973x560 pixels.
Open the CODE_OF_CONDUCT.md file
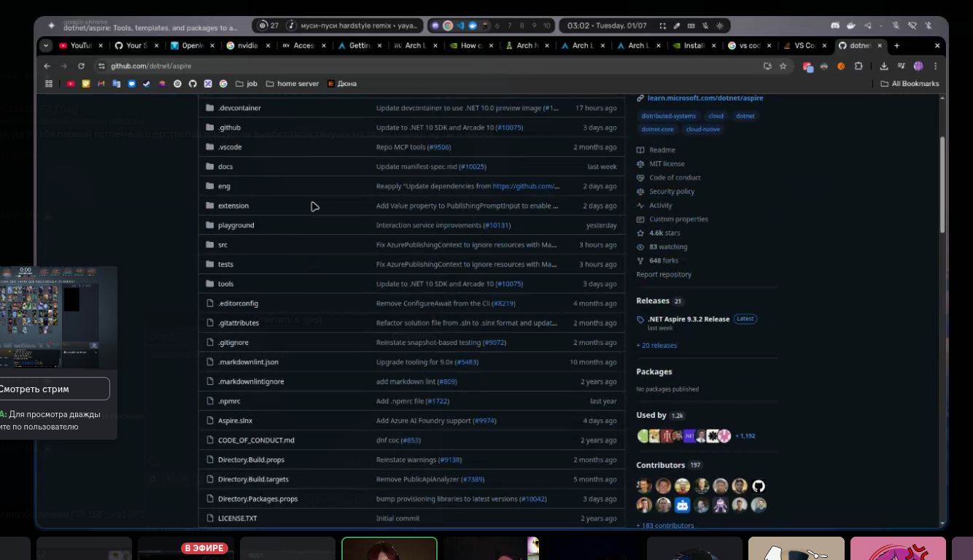(x=256, y=440)
